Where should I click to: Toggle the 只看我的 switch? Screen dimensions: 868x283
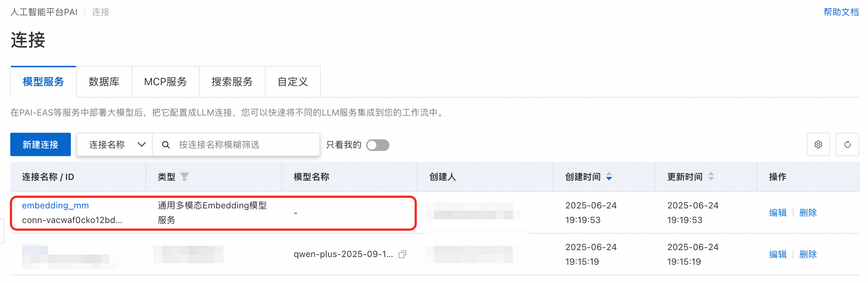point(378,145)
